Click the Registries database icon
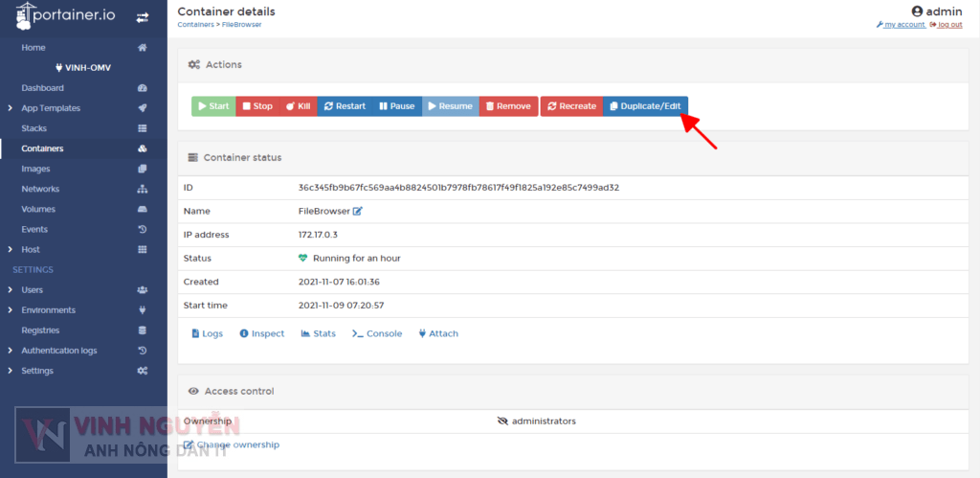Viewport: 980px width, 478px height. [143, 330]
